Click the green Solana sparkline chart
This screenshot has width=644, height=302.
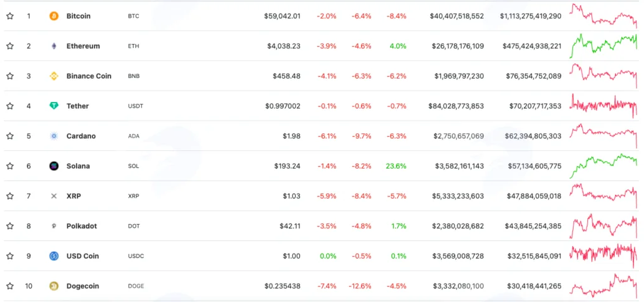(x=603, y=166)
